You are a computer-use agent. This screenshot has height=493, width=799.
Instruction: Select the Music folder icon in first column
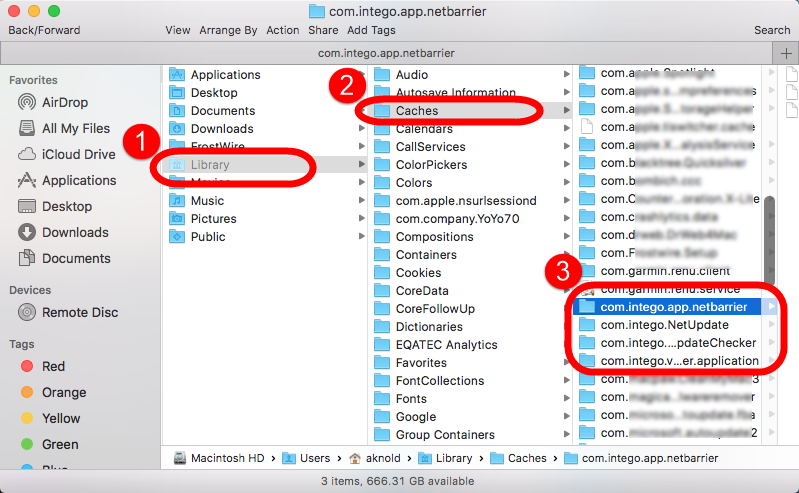pos(177,201)
